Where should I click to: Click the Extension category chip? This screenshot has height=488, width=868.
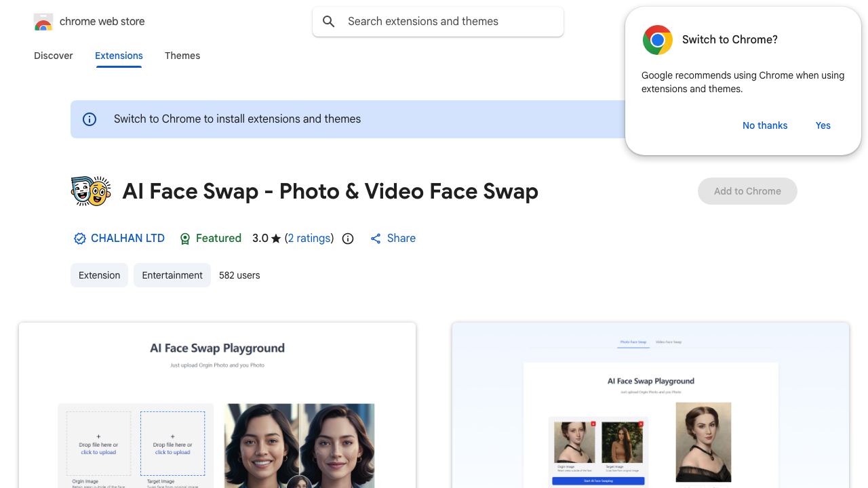99,275
